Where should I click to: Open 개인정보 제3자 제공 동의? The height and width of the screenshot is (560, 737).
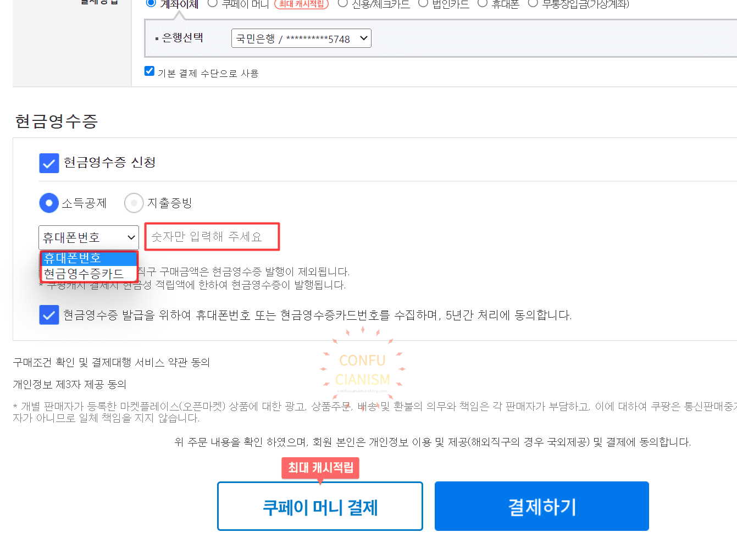click(70, 384)
